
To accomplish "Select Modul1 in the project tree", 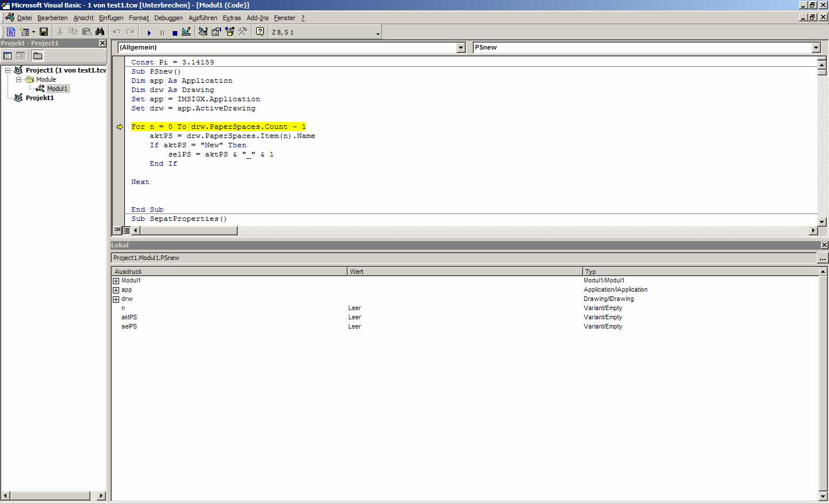I will 57,89.
